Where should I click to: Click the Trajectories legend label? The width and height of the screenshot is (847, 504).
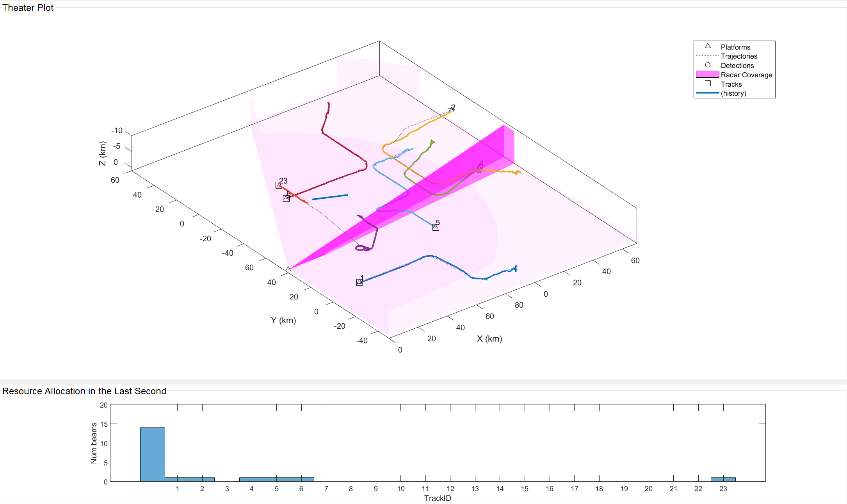[x=738, y=56]
